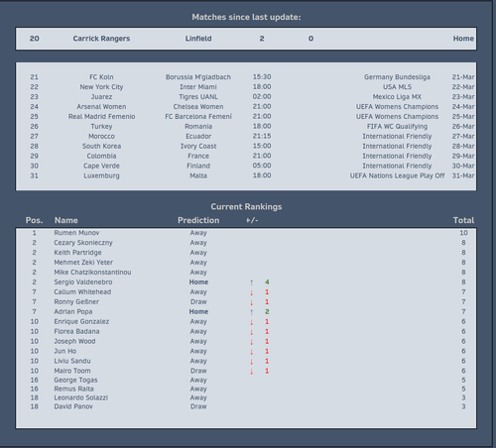Click the +/- column header
Image resolution: width=496 pixels, height=448 pixels.
pos(252,220)
